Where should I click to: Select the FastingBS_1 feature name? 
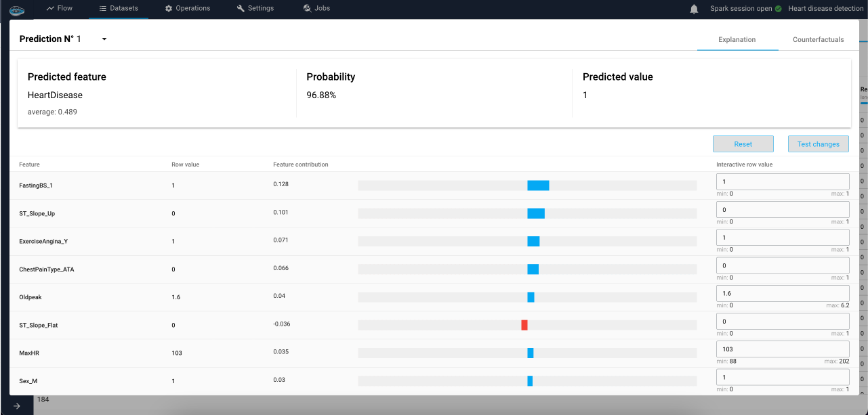(36, 185)
